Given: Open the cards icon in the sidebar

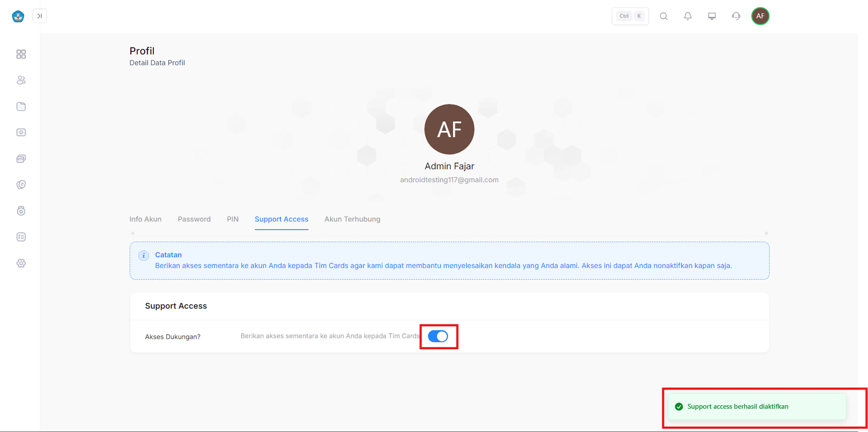Looking at the screenshot, I should [x=21, y=159].
